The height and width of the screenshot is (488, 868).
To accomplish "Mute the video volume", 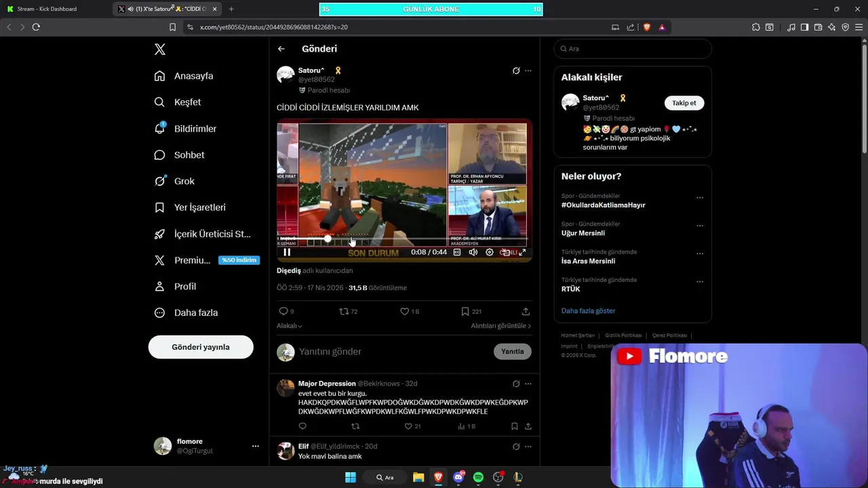I will click(473, 252).
